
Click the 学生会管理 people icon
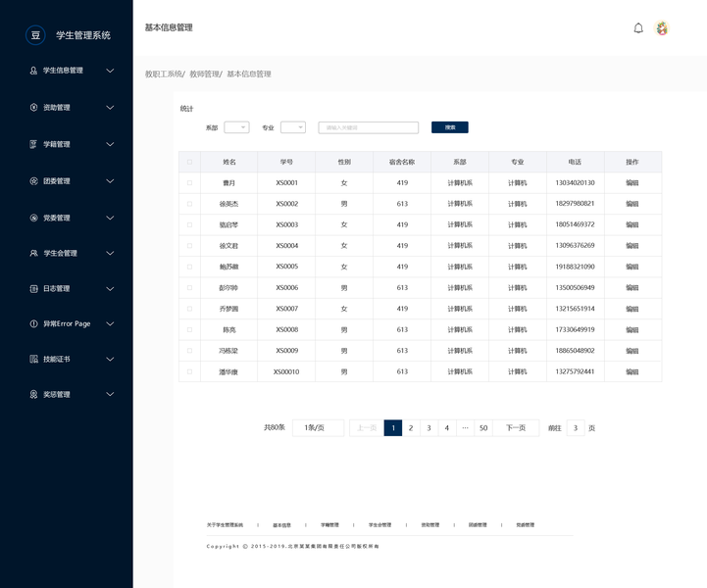33,253
